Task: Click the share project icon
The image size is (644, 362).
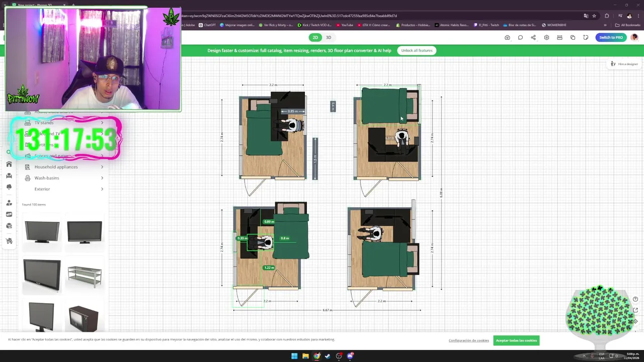Action: point(533,37)
